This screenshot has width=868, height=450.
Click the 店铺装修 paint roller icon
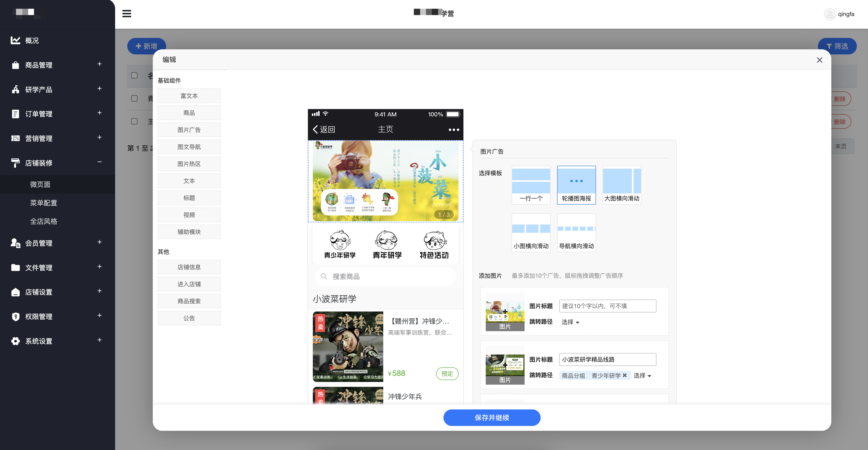tap(16, 163)
